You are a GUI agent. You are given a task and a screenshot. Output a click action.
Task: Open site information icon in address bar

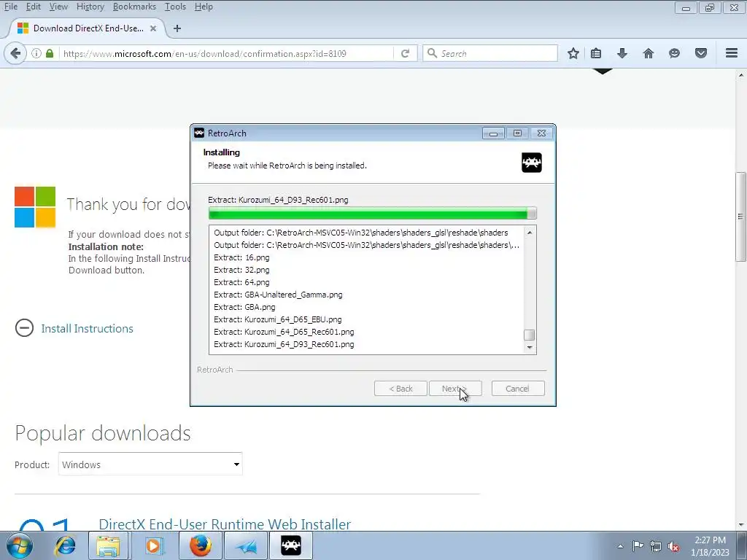[36, 53]
